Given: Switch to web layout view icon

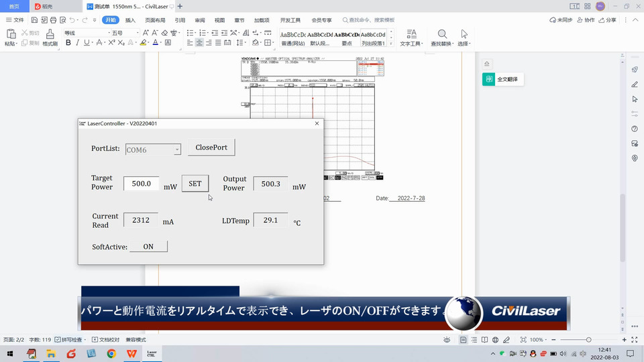Looking at the screenshot, I should coord(495,339).
